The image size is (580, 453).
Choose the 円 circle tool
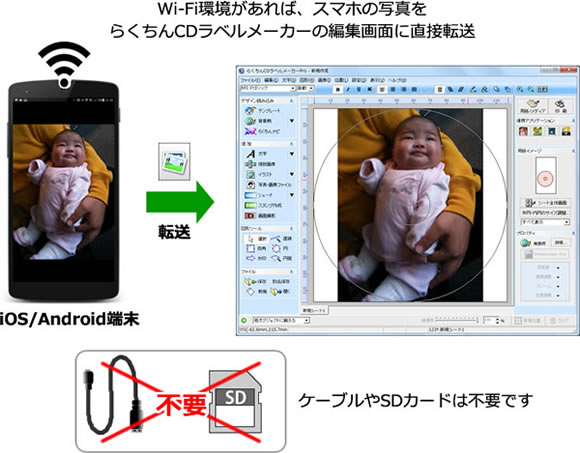[x=280, y=249]
